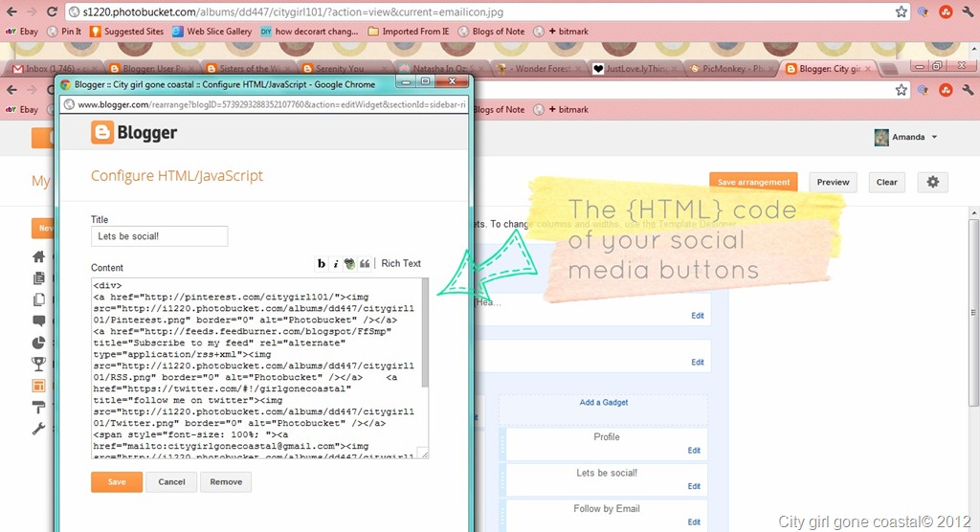The image size is (980, 532).
Task: Click Remove button in popup
Action: 226,482
